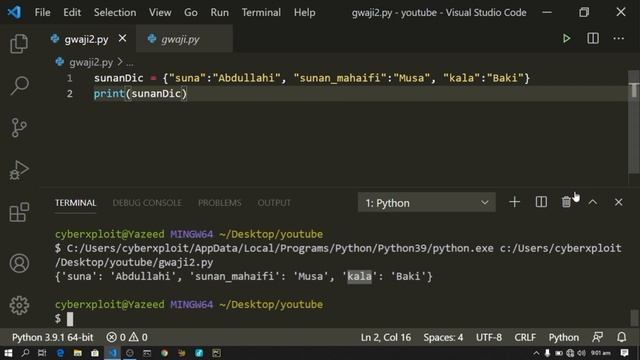Open the Source Control view
Image resolution: width=640 pixels, height=360 pixels.
(x=19, y=128)
